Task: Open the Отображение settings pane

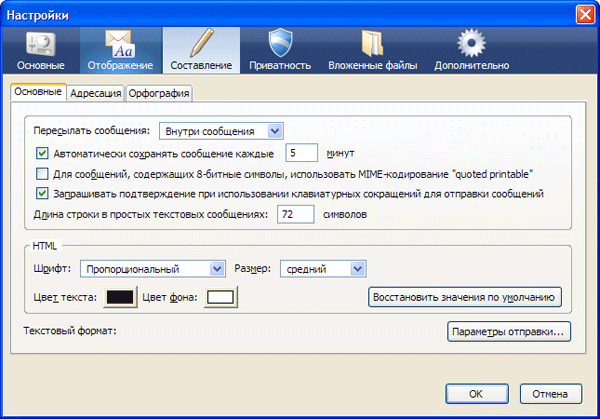Action: point(120,51)
